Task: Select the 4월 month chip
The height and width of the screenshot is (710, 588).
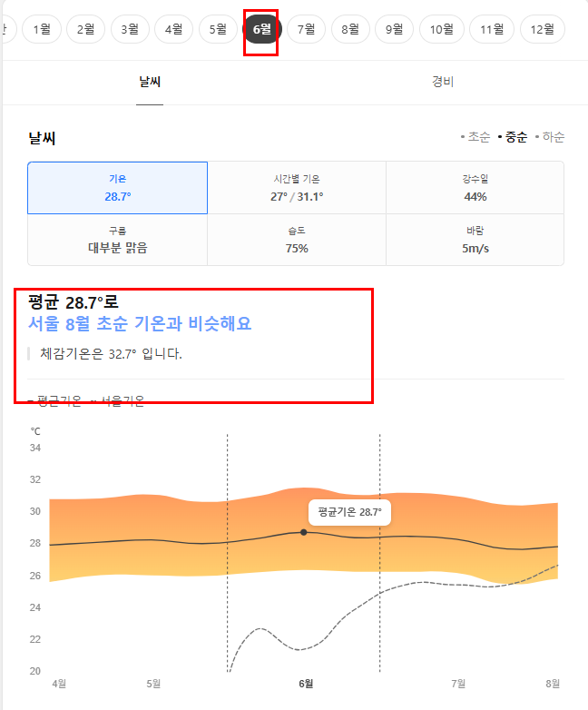Action: [174, 29]
